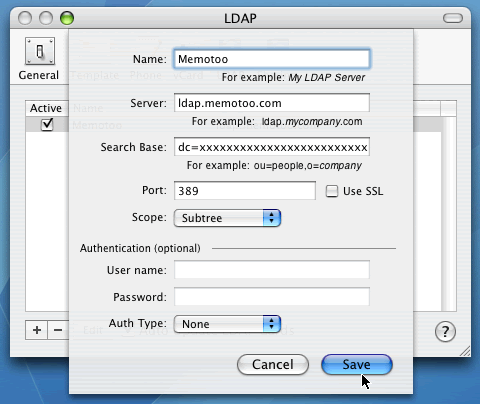
Task: Uncheck the Active checkbox for Memotoo server
Action: pyautogui.click(x=47, y=125)
